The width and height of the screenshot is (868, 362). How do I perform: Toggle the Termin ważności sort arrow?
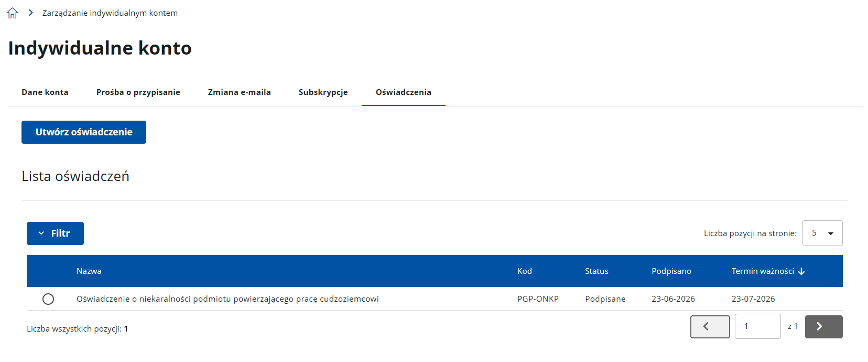click(x=801, y=271)
